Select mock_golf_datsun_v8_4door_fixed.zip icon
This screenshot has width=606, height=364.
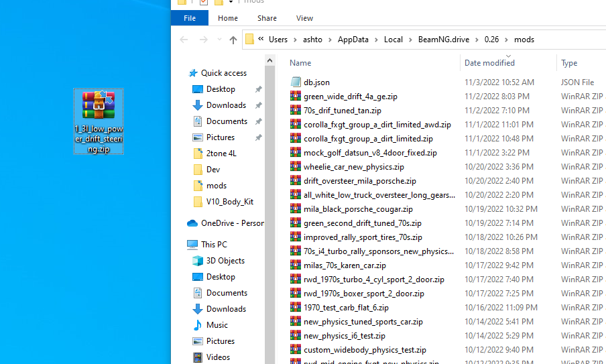point(296,152)
